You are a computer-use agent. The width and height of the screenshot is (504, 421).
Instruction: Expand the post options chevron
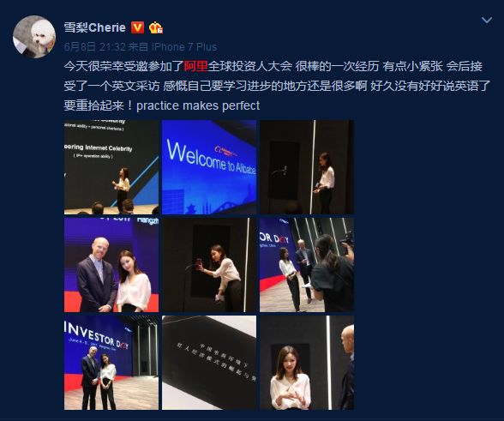487,21
